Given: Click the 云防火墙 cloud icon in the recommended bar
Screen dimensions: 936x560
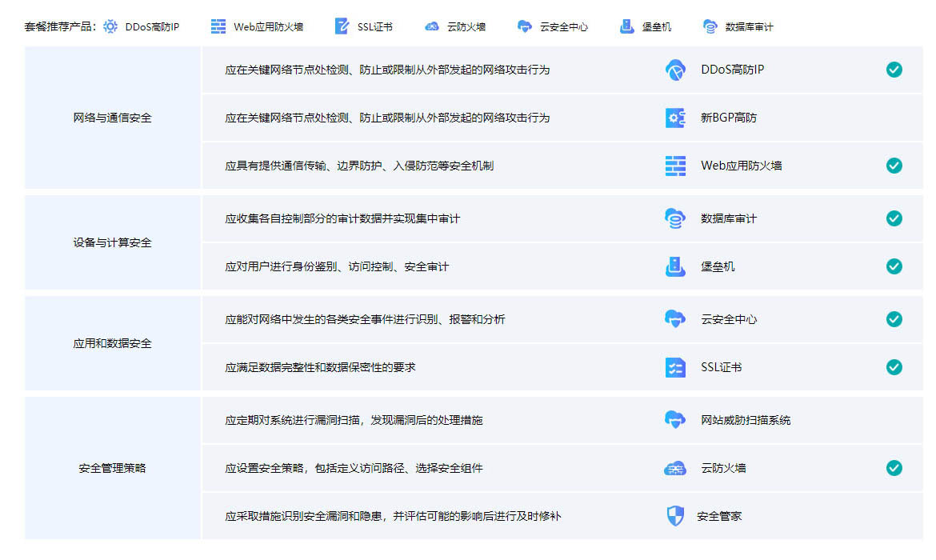Looking at the screenshot, I should pos(431,26).
